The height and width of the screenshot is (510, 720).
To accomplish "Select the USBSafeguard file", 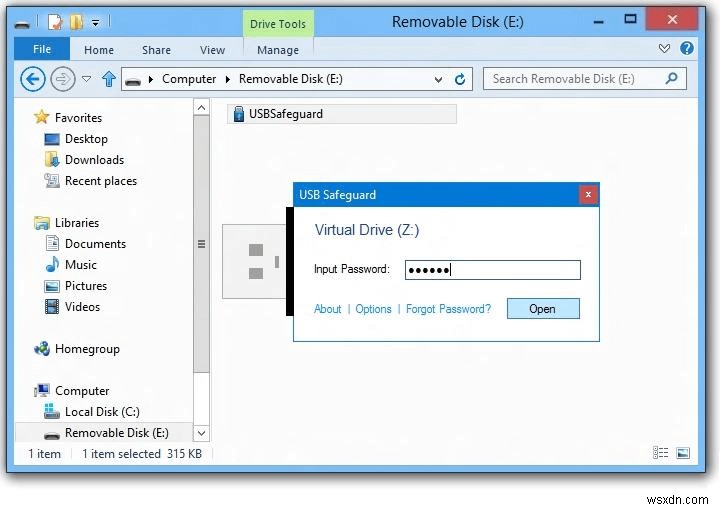I will [341, 114].
